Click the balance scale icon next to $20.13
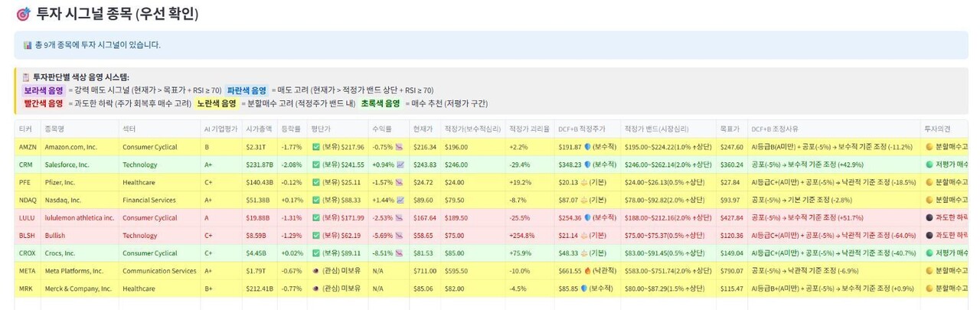Image resolution: width=980 pixels, height=310 pixels. pos(585,182)
